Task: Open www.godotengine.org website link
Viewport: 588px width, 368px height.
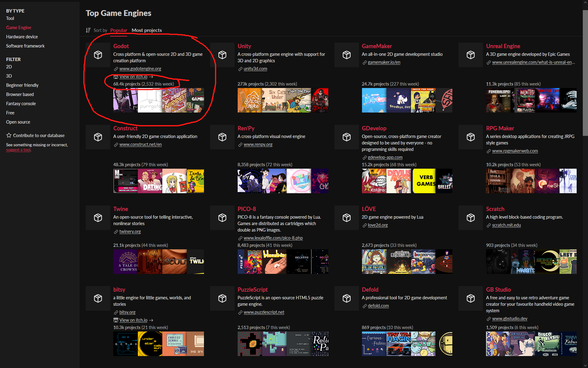Action: (x=140, y=69)
